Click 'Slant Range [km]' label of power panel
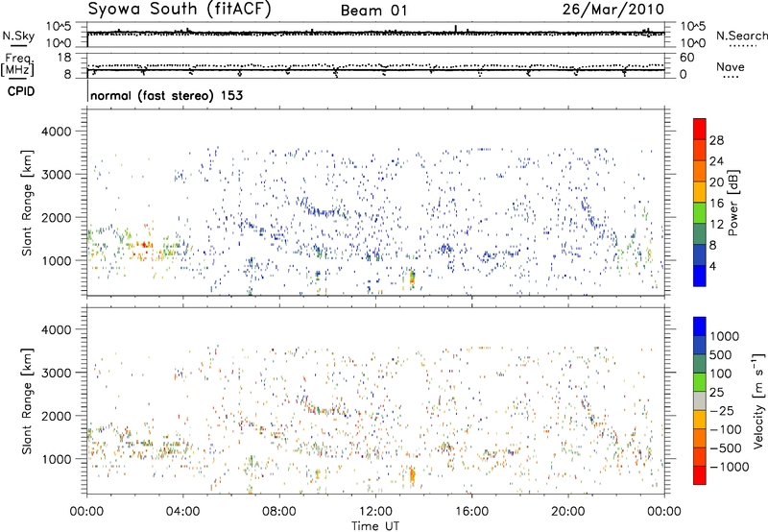Image resolution: width=768 pixels, height=532 pixels. click(x=27, y=203)
